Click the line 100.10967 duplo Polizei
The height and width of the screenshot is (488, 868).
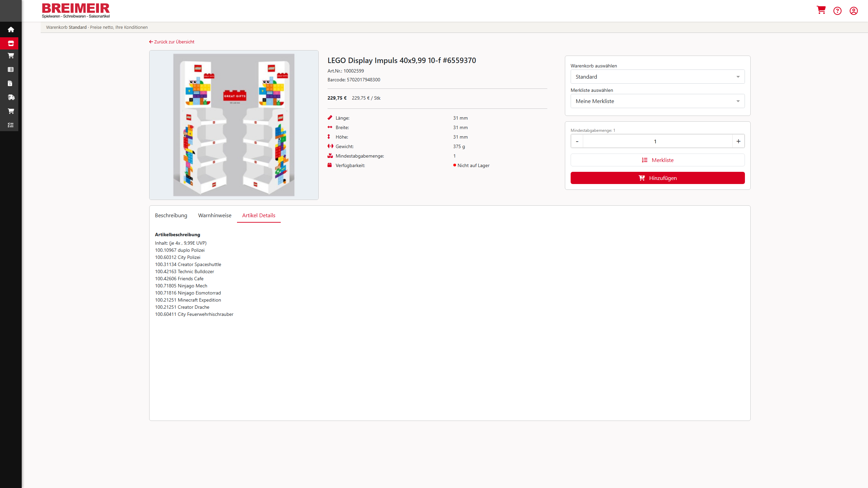[x=180, y=250]
